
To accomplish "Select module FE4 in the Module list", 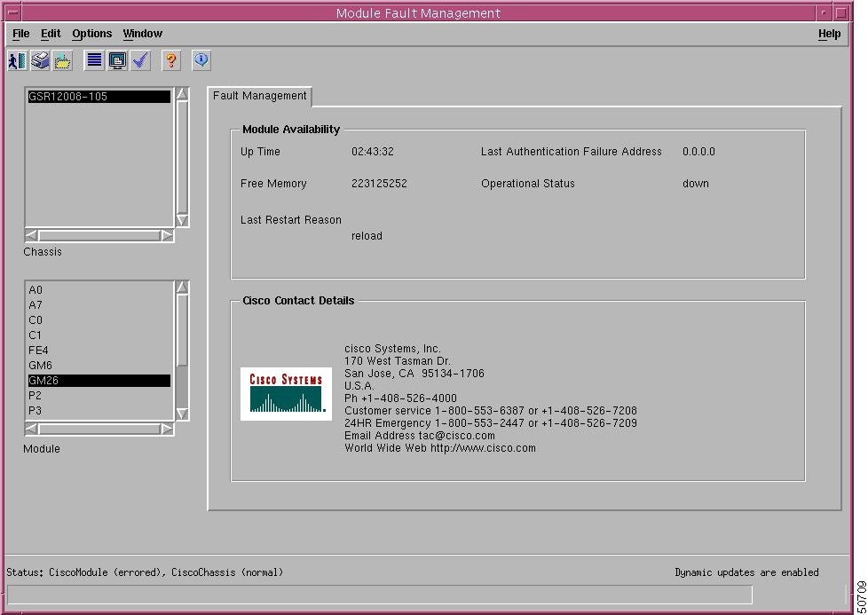I will point(99,351).
